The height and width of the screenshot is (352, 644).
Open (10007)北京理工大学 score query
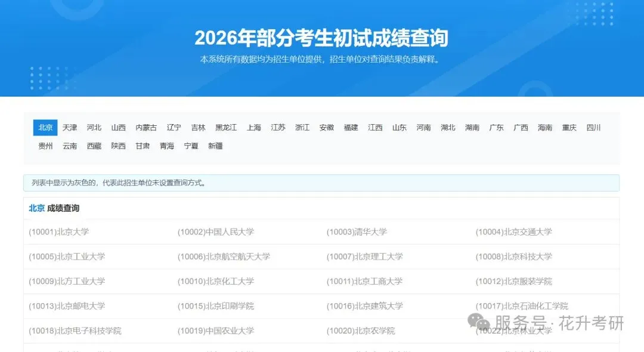[365, 257]
